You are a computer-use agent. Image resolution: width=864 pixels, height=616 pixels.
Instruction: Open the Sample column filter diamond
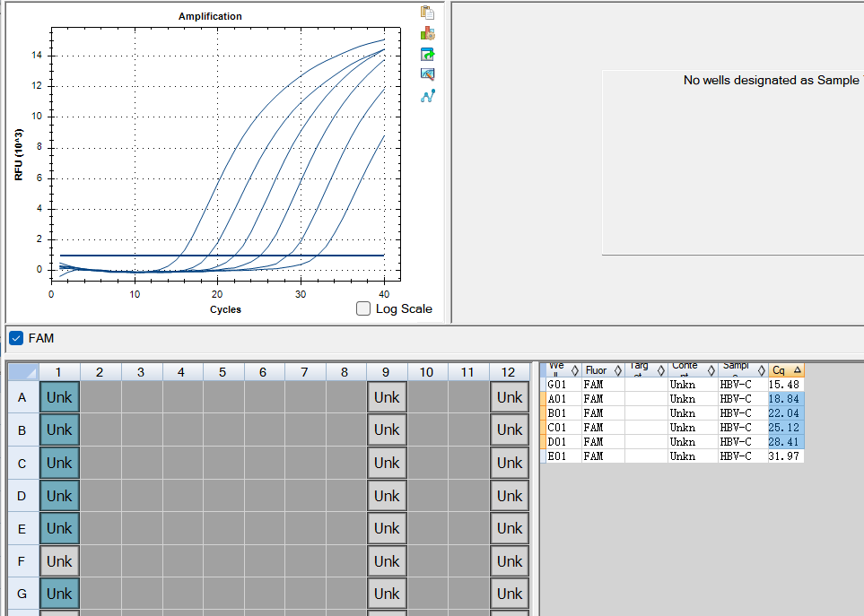(761, 370)
